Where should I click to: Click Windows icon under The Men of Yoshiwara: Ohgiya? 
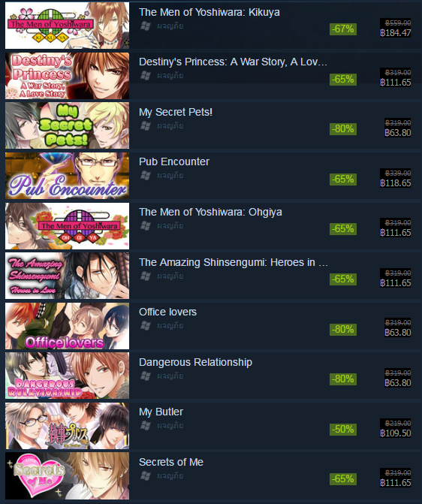pos(146,226)
